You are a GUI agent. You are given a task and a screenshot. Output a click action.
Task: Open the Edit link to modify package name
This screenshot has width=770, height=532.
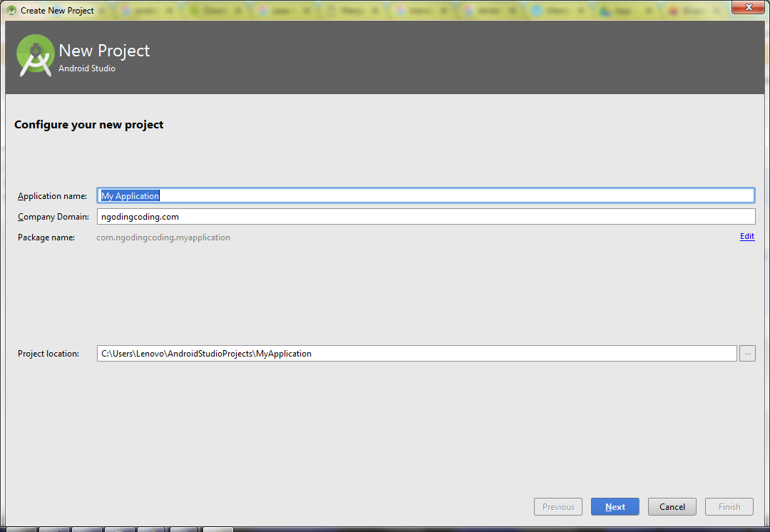click(746, 236)
